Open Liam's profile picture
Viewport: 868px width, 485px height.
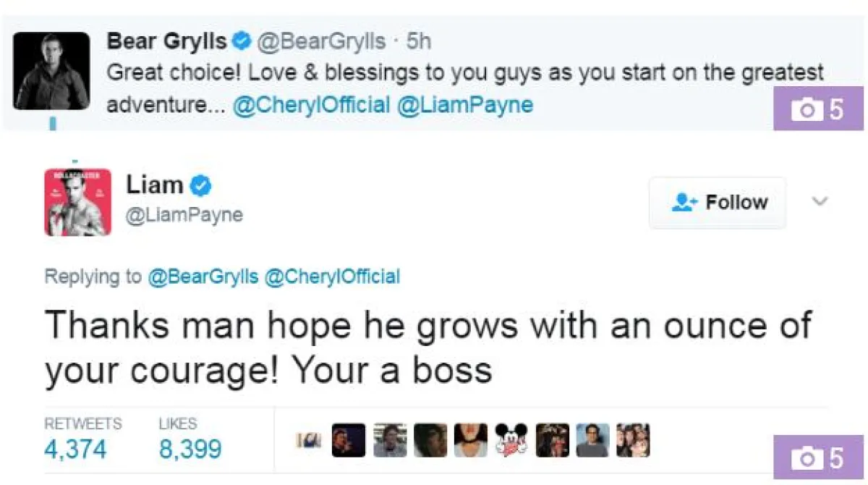coord(77,202)
